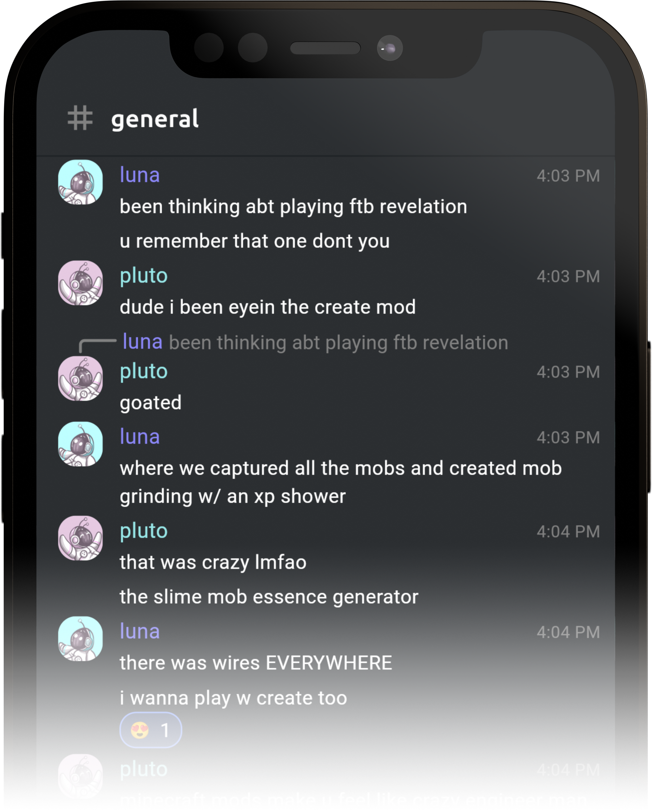Image resolution: width=652 pixels, height=812 pixels.
Task: Click the luna name in the reply preview
Action: [x=142, y=342]
